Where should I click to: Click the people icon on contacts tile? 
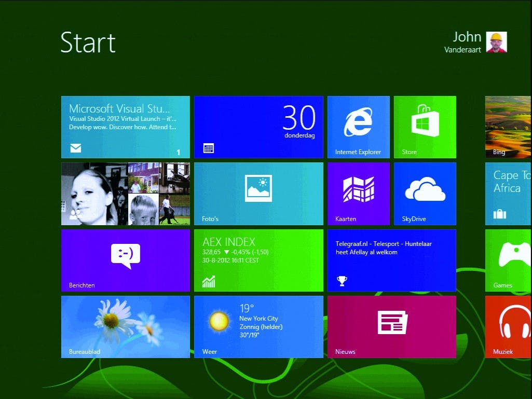[x=75, y=214]
